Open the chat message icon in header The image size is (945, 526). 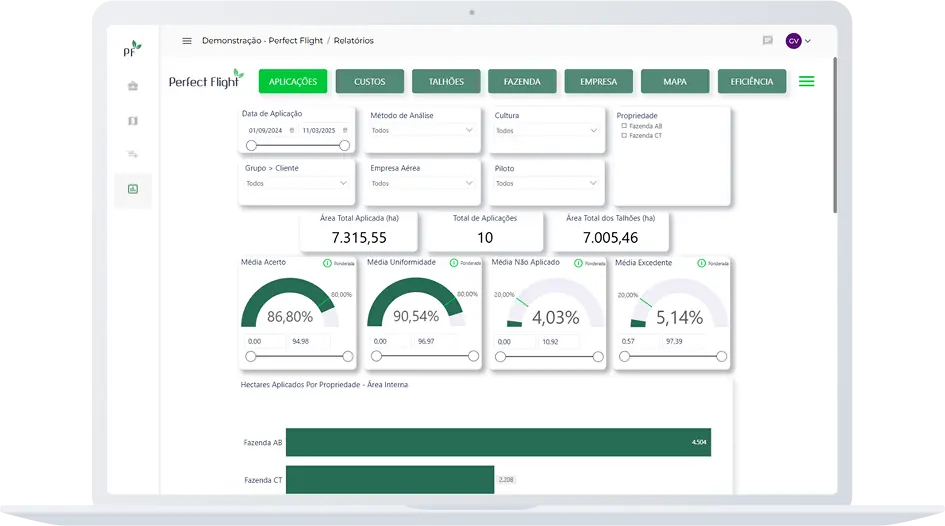coord(767,41)
